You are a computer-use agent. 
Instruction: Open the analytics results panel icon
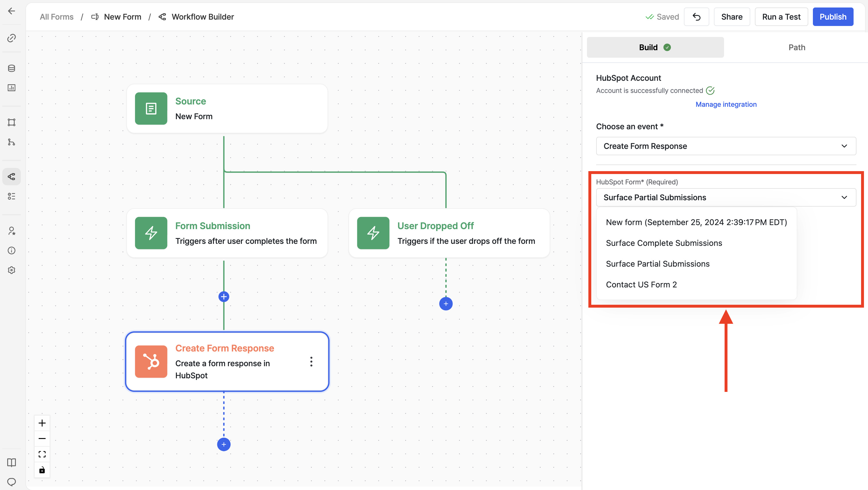(12, 88)
